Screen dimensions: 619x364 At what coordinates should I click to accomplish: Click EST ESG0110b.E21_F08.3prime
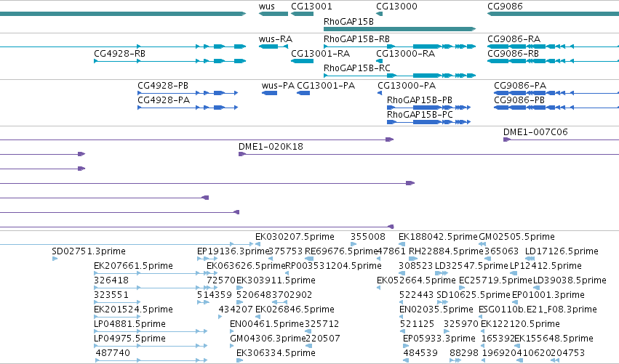coord(538,310)
